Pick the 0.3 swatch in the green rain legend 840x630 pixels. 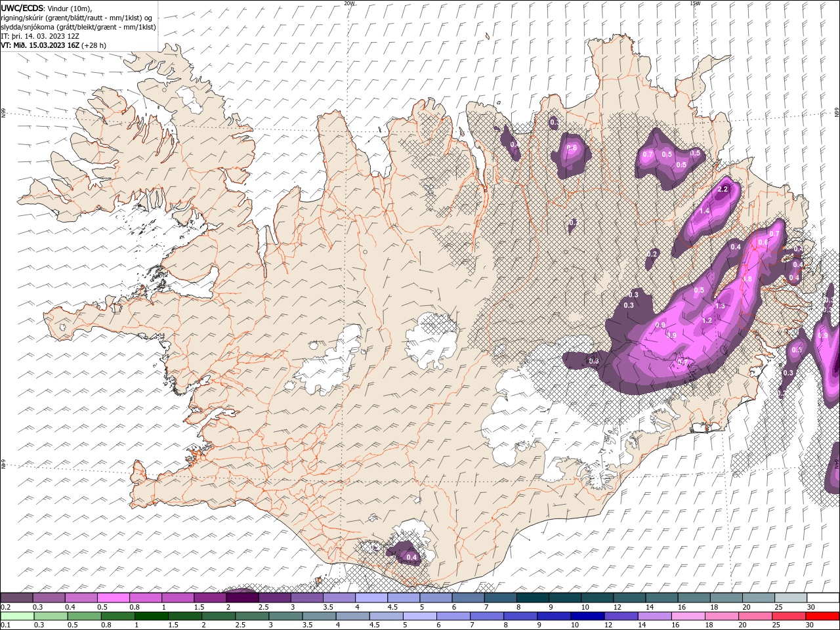click(51, 616)
